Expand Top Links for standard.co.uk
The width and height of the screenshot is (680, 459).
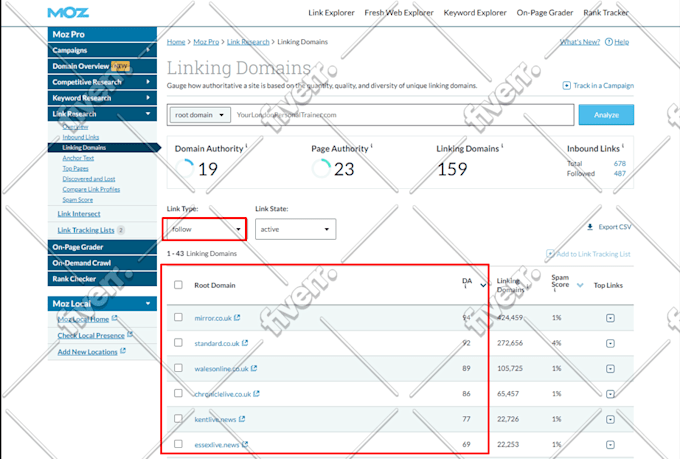pyautogui.click(x=610, y=343)
